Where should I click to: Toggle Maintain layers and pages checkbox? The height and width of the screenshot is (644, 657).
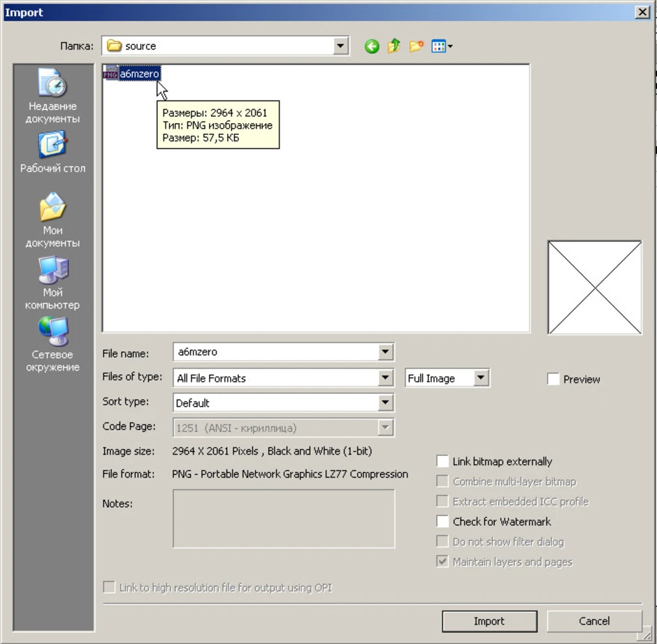(442, 561)
